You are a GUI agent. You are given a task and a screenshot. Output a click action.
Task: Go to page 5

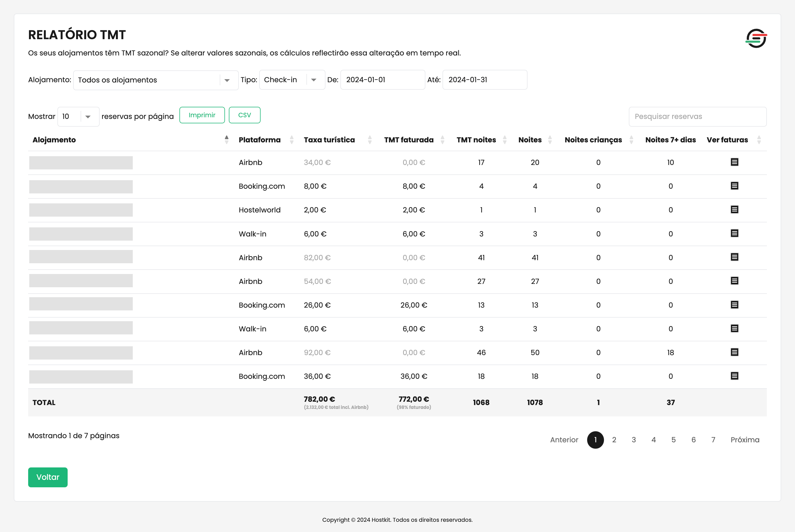(674, 440)
